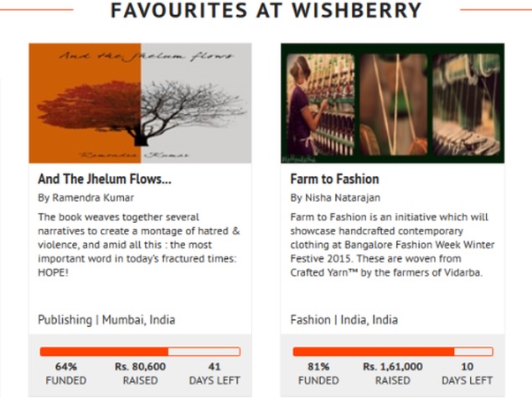The height and width of the screenshot is (398, 532).
Task: Click the 64% funded label
Action: 66,373
